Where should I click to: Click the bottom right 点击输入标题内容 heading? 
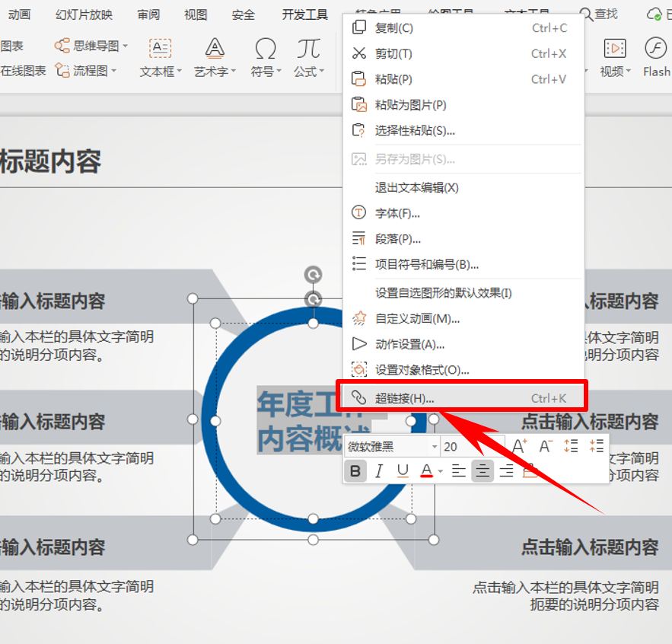[590, 547]
